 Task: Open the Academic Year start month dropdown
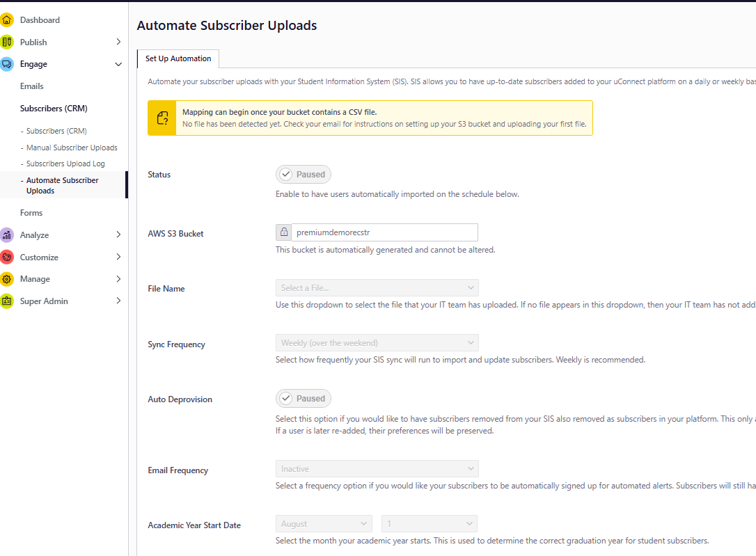(323, 523)
